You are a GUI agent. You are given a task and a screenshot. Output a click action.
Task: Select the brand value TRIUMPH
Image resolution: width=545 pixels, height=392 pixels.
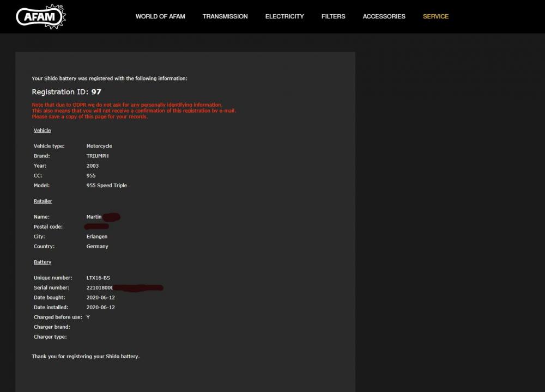point(98,156)
